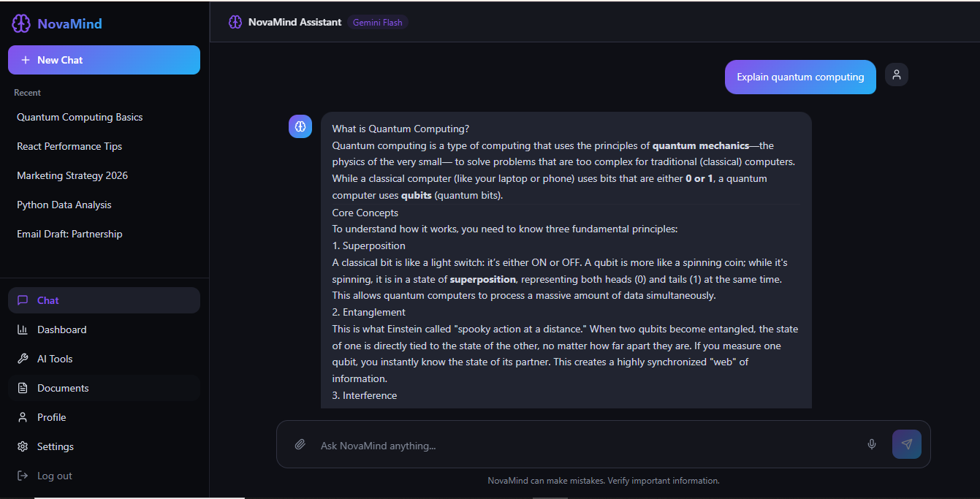Select the Marketing Strategy 2026 chat
Image resolution: width=980 pixels, height=499 pixels.
[72, 175]
